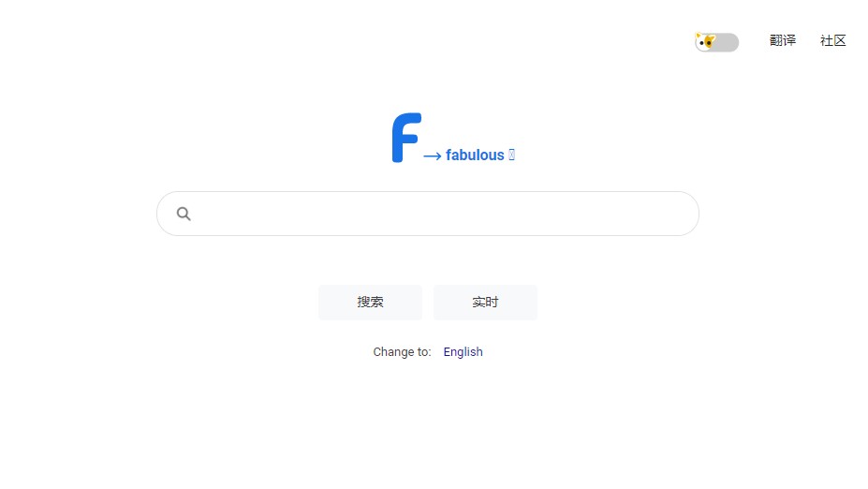The image size is (868, 489).
Task: Select the 社区 top navigation item
Action: tap(833, 40)
